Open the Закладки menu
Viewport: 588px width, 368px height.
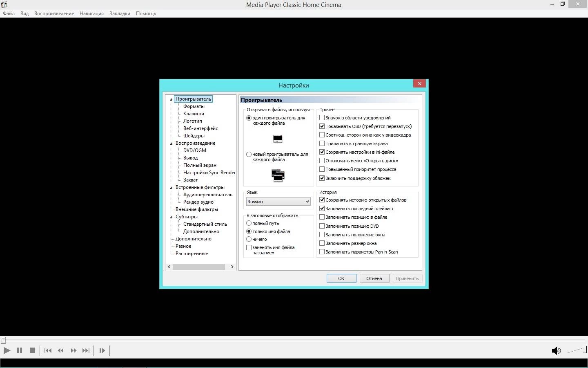(120, 13)
